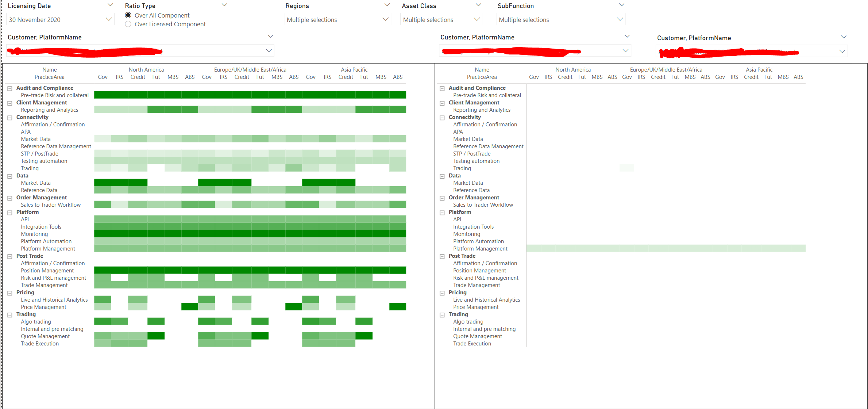This screenshot has height=409, width=868.
Task: Click the Monitoring Gov dark green cell
Action: click(103, 234)
